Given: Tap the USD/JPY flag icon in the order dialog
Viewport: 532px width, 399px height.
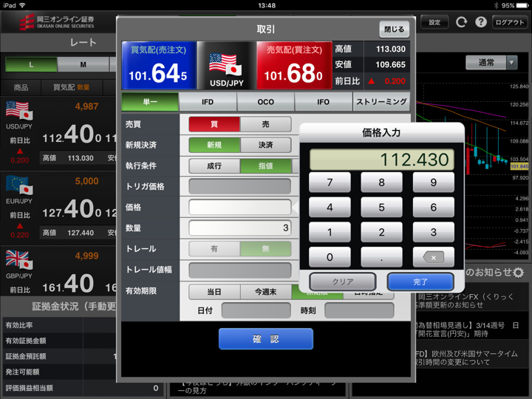Looking at the screenshot, I should tap(225, 66).
